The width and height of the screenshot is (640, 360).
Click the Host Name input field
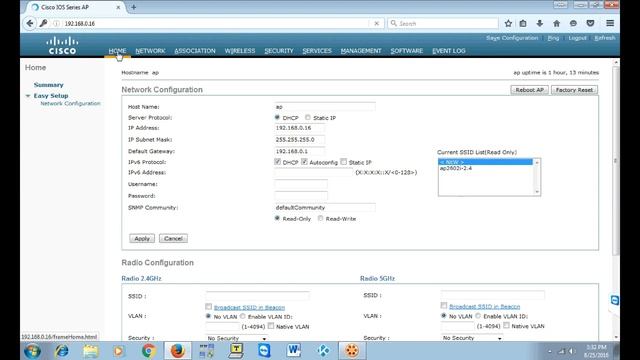[x=325, y=107]
